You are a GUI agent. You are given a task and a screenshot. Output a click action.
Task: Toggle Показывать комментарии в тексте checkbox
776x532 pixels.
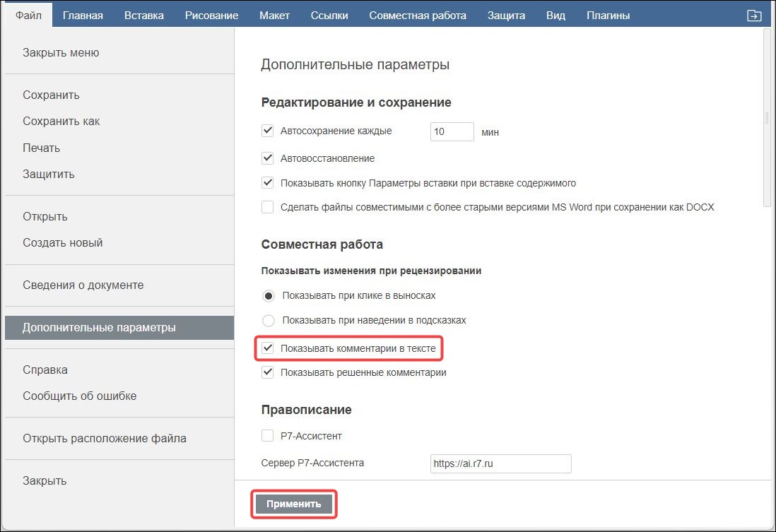tap(267, 348)
